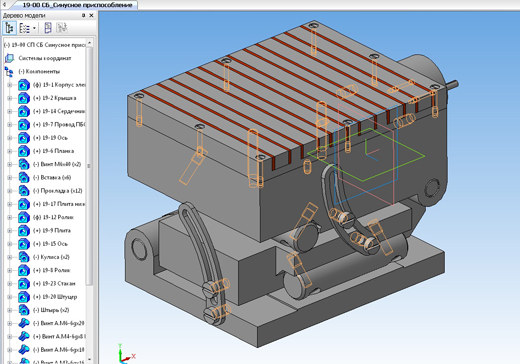Select the Компоненты group in the tree
Viewport: 520px width, 364px height.
[x=39, y=71]
